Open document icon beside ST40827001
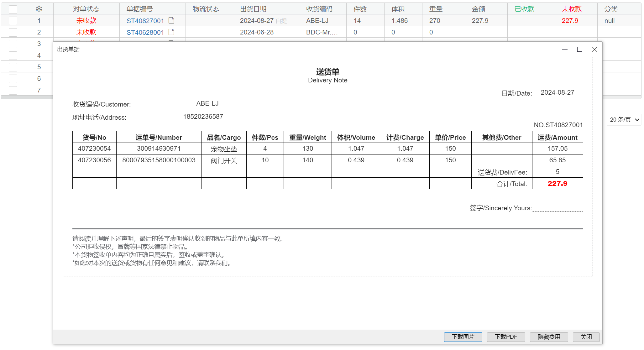 171,20
